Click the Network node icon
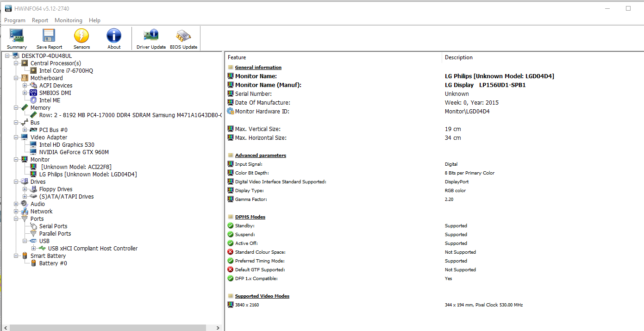 coord(25,211)
